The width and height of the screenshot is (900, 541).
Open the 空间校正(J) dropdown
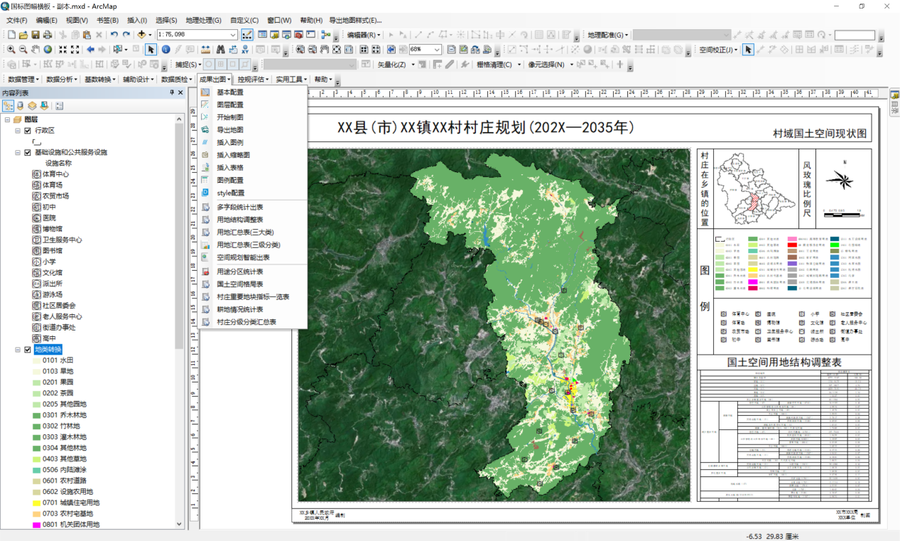(718, 50)
